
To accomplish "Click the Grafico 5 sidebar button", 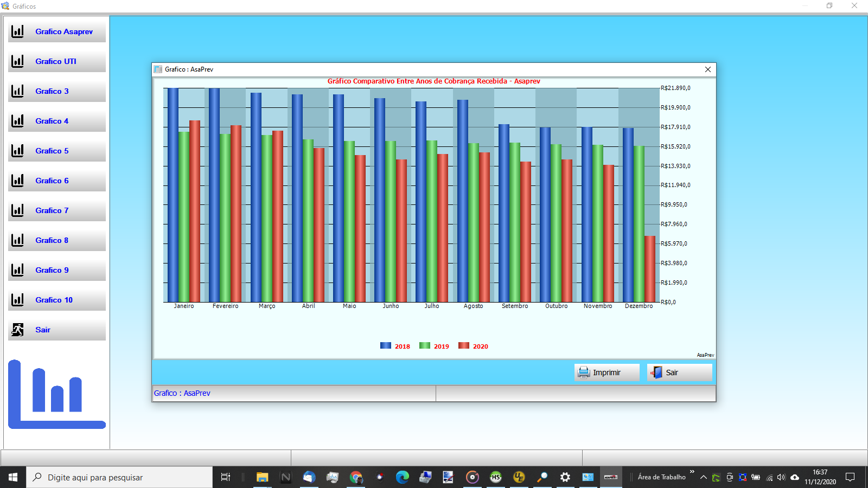I will pos(57,151).
